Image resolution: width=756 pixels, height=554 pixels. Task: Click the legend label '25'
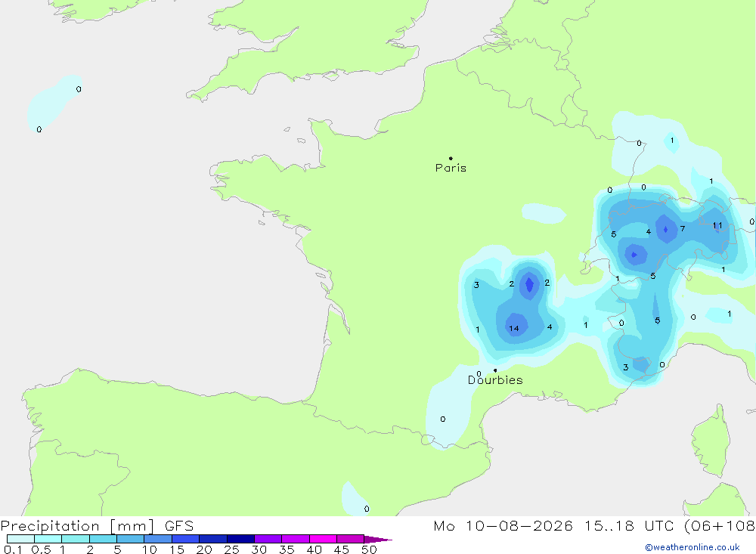231,549
